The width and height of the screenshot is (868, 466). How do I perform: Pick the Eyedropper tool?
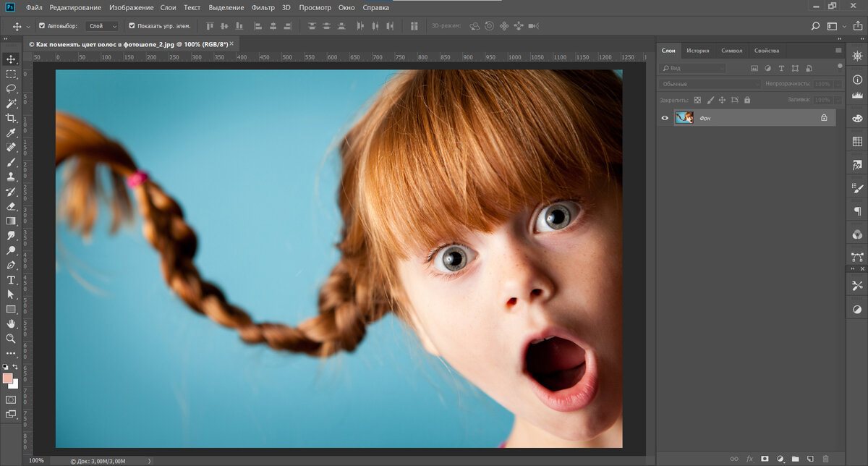11,132
